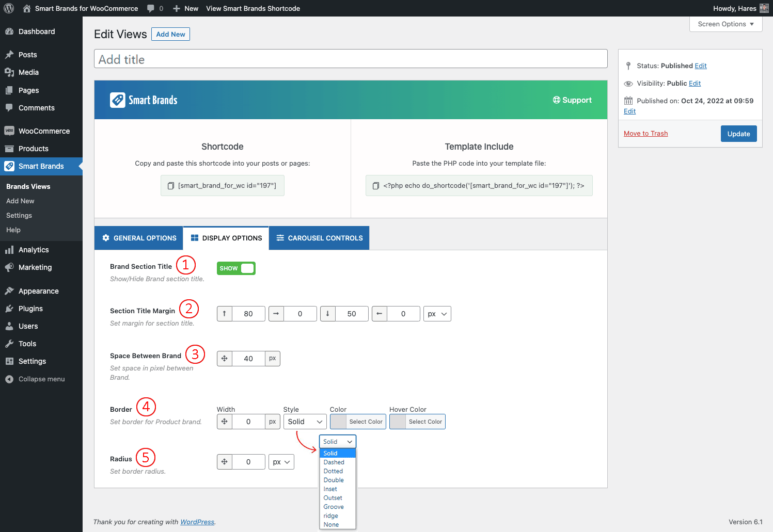Image resolution: width=773 pixels, height=532 pixels.
Task: Open the Border Style dropdown
Action: [x=305, y=422]
